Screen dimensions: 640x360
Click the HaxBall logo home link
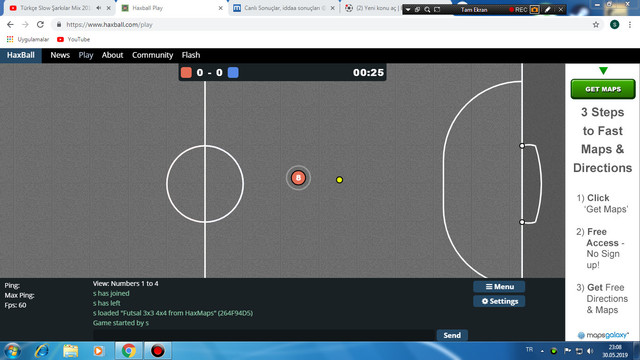[x=20, y=55]
